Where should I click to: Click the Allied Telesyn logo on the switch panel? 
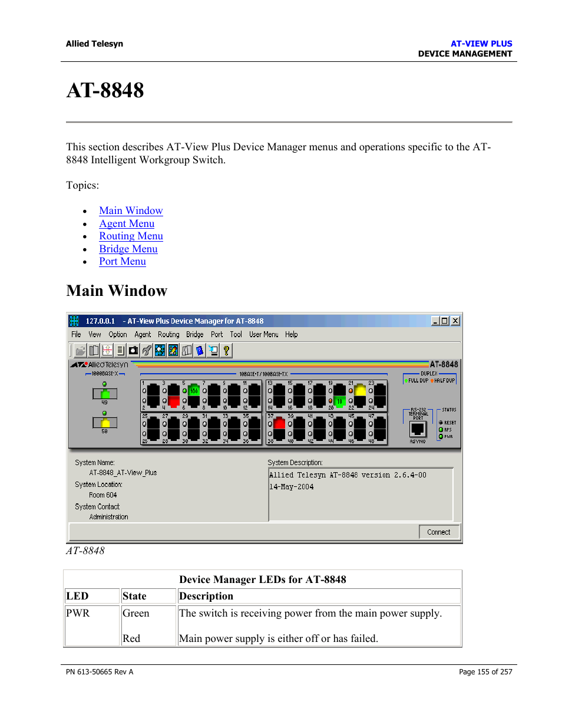[x=100, y=364]
